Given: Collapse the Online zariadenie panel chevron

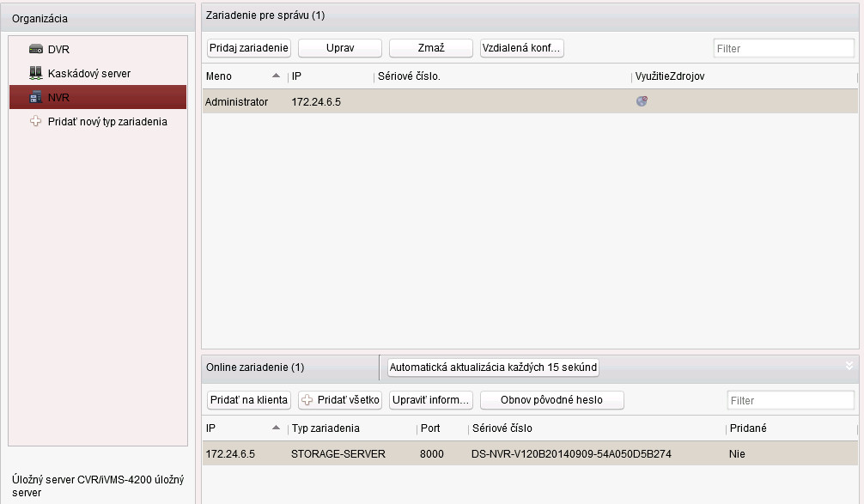Looking at the screenshot, I should point(849,366).
